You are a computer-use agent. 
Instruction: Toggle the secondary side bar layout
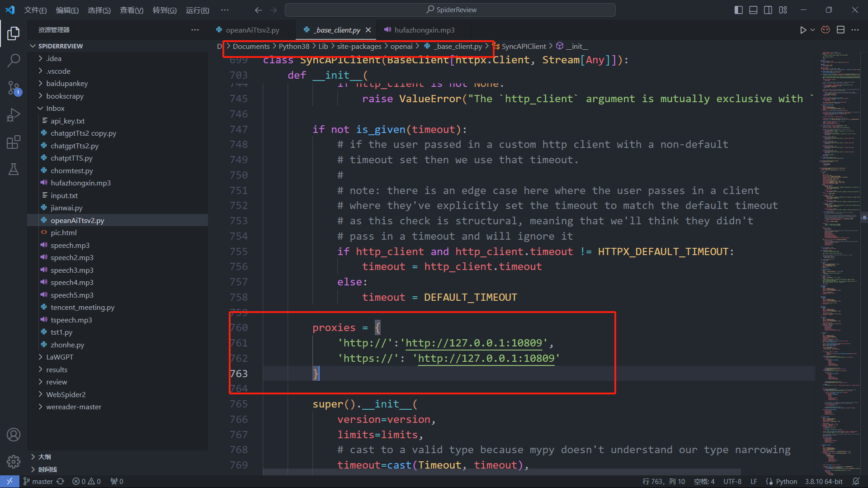[x=768, y=10]
